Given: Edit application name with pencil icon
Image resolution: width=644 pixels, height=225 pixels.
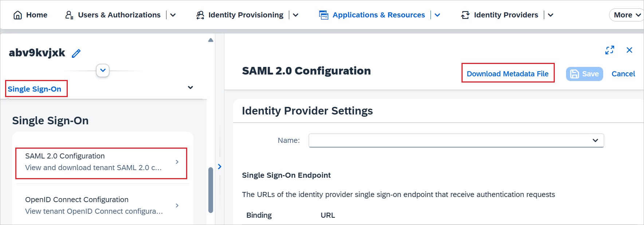Looking at the screenshot, I should click(76, 53).
